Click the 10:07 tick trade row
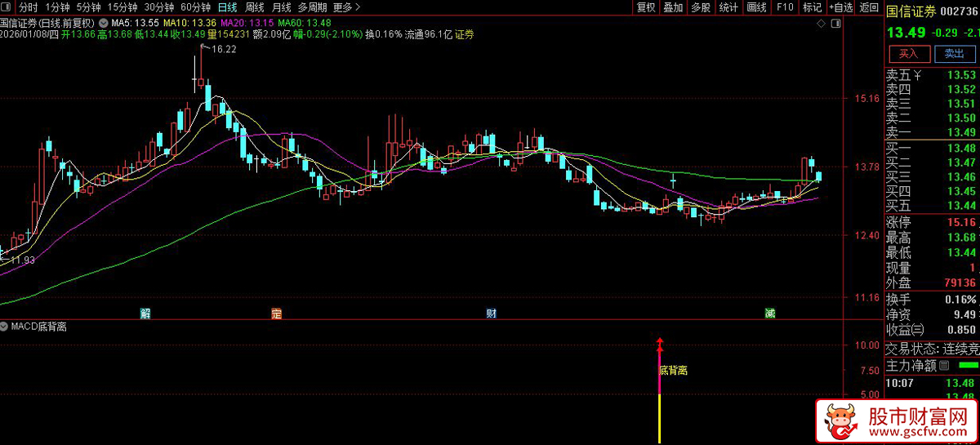Screen dimensions: 980x445 pos(933,382)
